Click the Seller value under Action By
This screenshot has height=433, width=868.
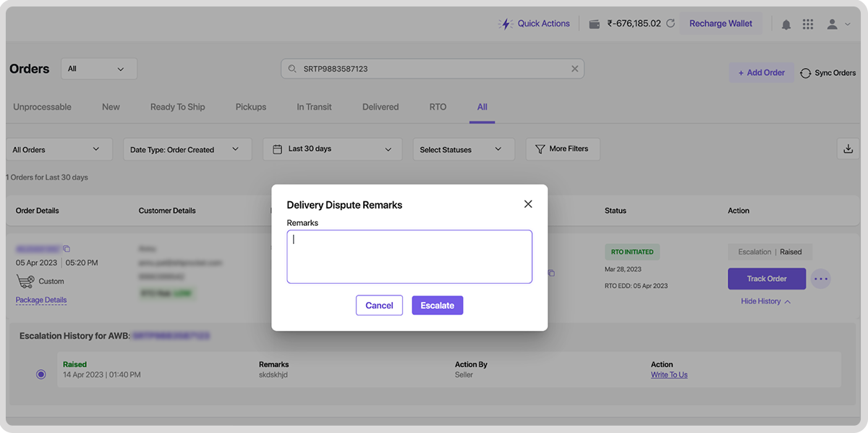pos(464,374)
